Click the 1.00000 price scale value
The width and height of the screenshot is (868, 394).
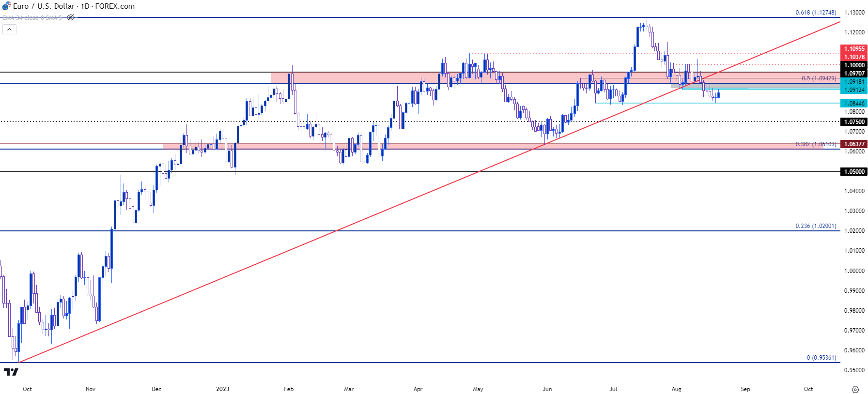click(854, 271)
